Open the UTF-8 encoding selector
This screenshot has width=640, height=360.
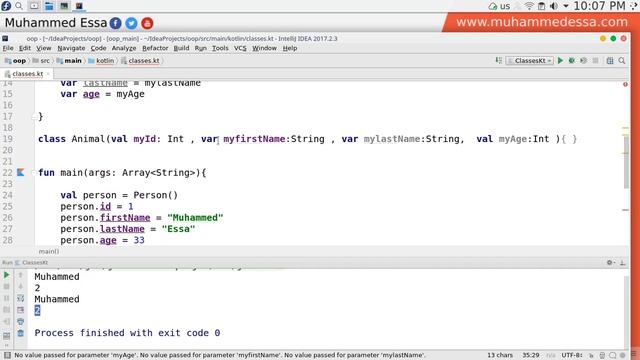tap(572, 355)
